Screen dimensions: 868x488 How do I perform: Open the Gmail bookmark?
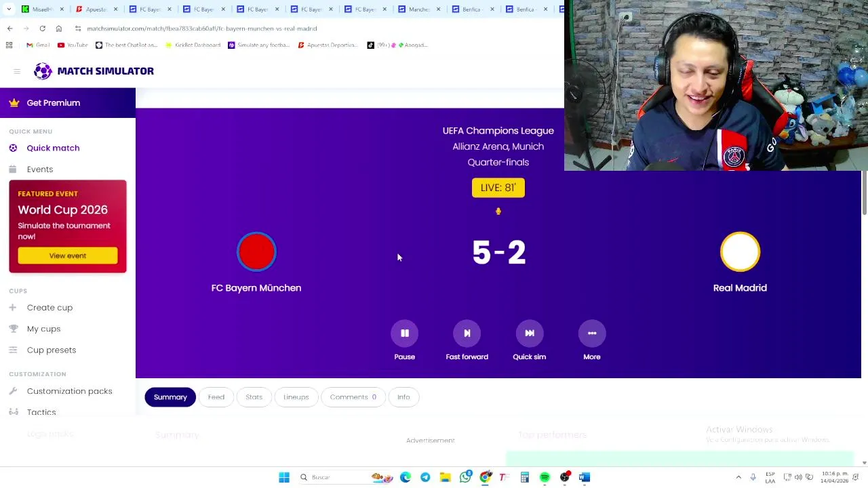[x=38, y=45]
